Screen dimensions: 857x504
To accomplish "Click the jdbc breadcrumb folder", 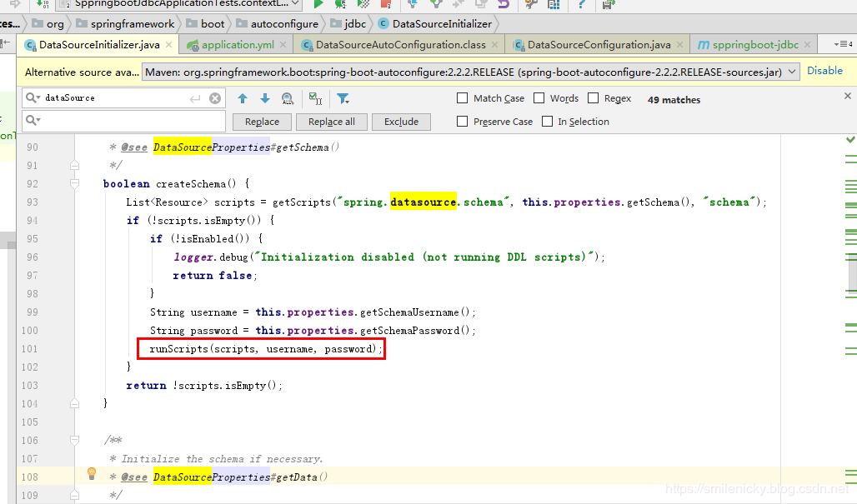I will coord(348,24).
